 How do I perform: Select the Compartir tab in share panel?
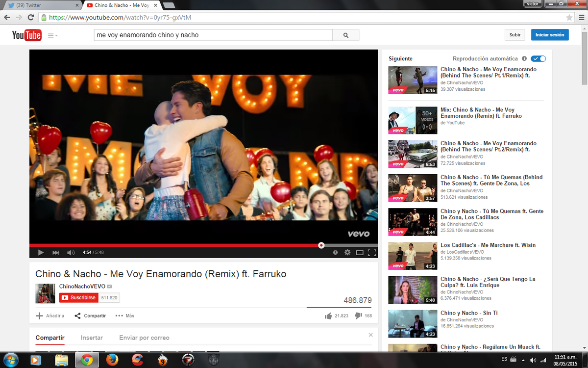click(50, 338)
